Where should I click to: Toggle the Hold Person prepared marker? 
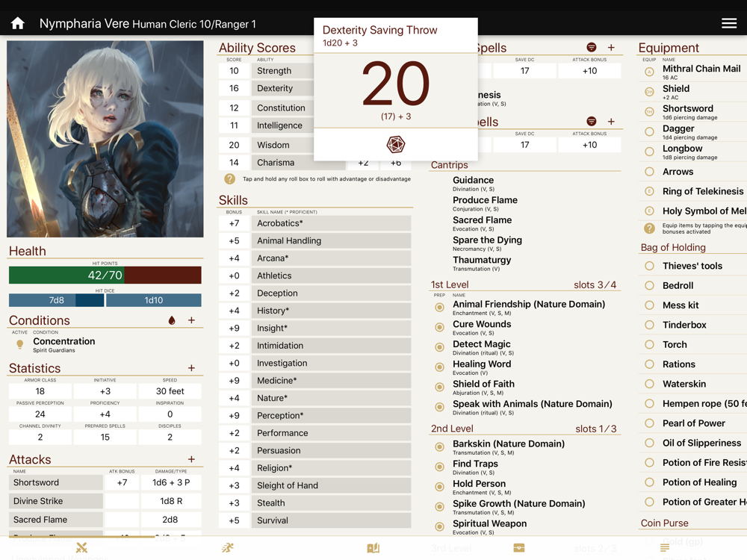[x=440, y=487]
